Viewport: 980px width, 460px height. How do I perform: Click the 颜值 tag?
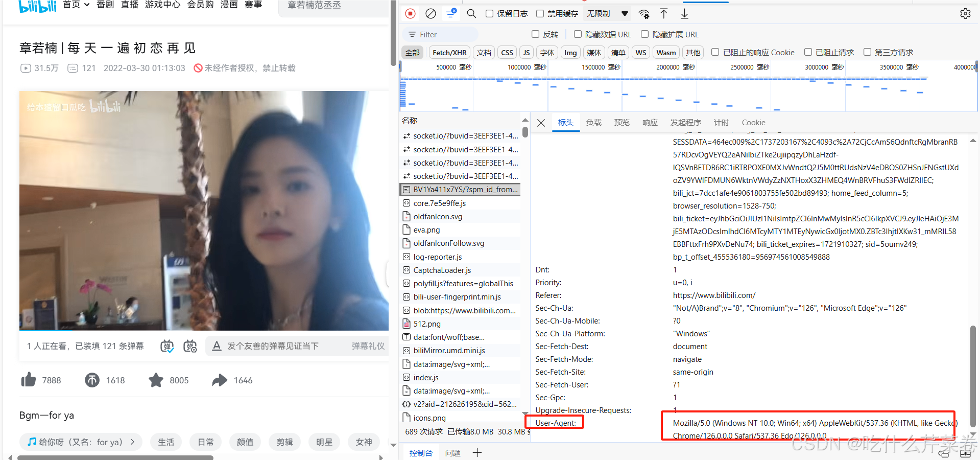coord(245,442)
